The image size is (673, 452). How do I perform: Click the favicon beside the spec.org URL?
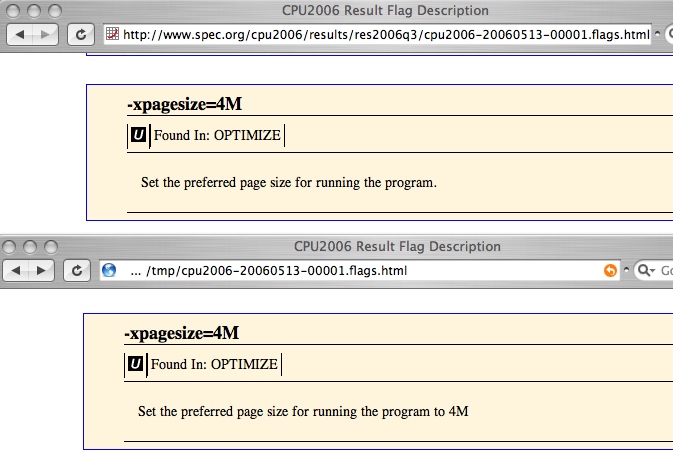point(113,35)
